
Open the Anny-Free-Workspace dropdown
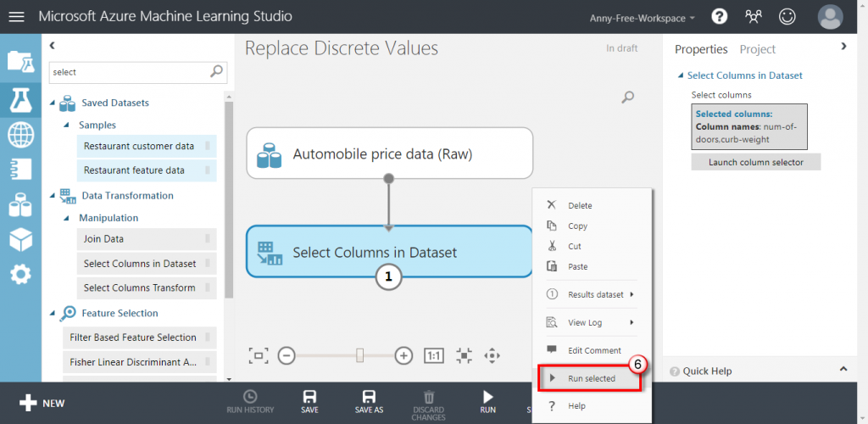pyautogui.click(x=643, y=18)
